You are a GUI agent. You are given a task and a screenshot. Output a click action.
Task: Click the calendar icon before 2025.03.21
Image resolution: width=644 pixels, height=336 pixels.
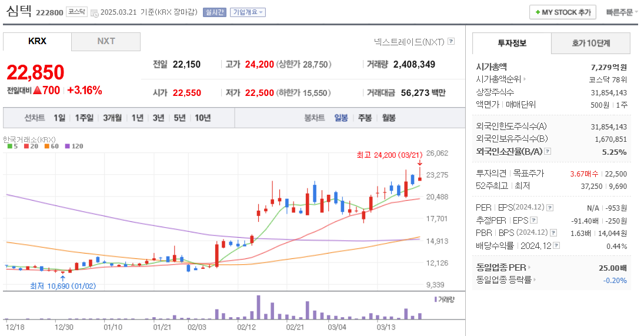pos(95,13)
